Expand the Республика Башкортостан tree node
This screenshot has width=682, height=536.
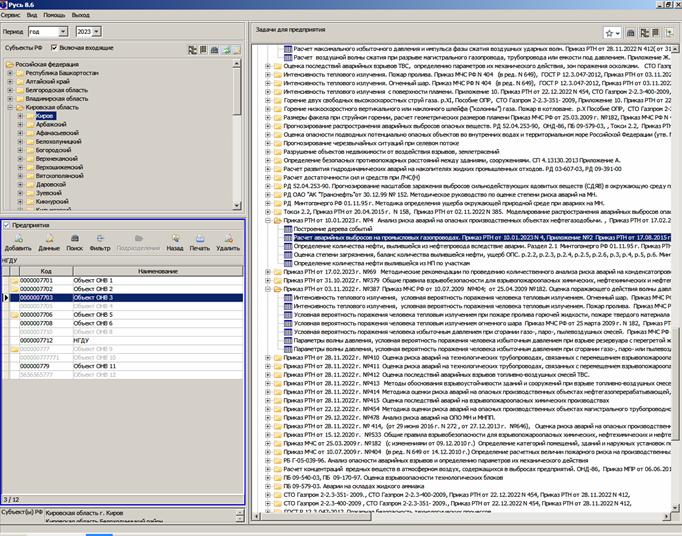(x=10, y=73)
